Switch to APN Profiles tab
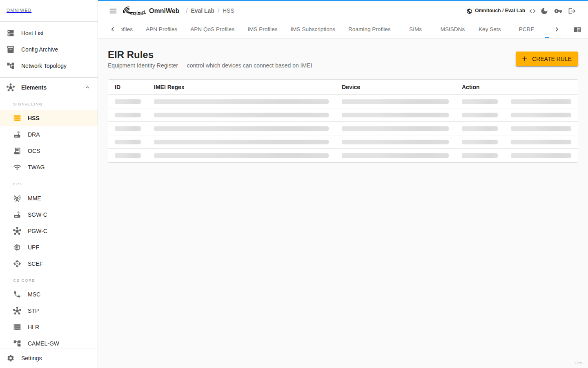This screenshot has height=368, width=588. (161, 29)
